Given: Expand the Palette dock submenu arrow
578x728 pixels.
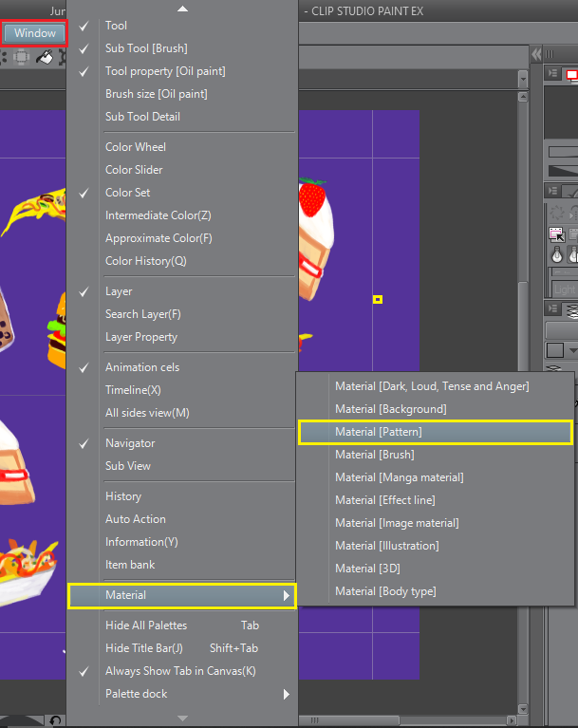Looking at the screenshot, I should [287, 694].
